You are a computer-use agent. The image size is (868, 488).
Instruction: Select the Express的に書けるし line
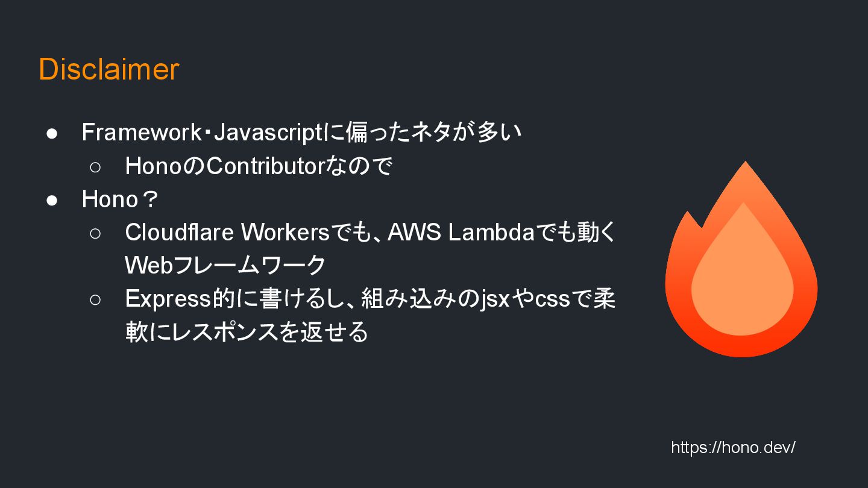tap(370, 299)
